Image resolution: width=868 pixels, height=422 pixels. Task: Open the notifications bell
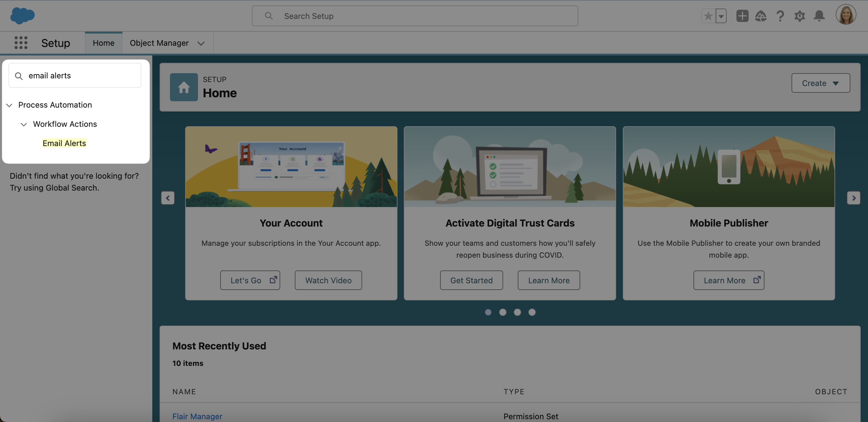coord(819,16)
